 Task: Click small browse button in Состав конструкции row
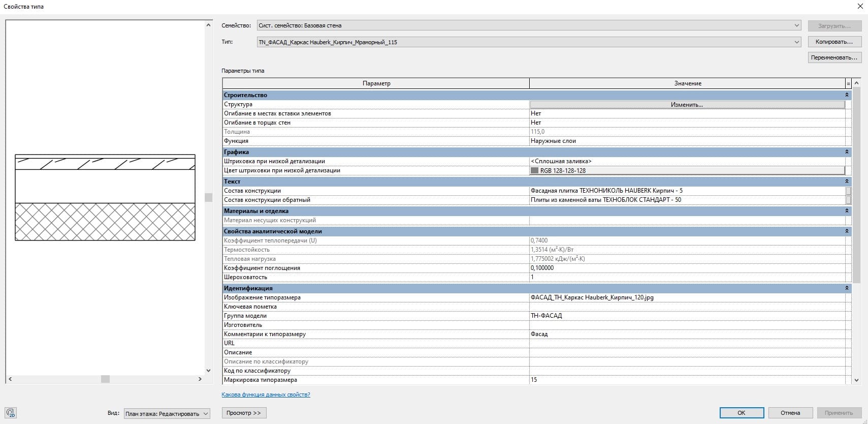point(848,191)
